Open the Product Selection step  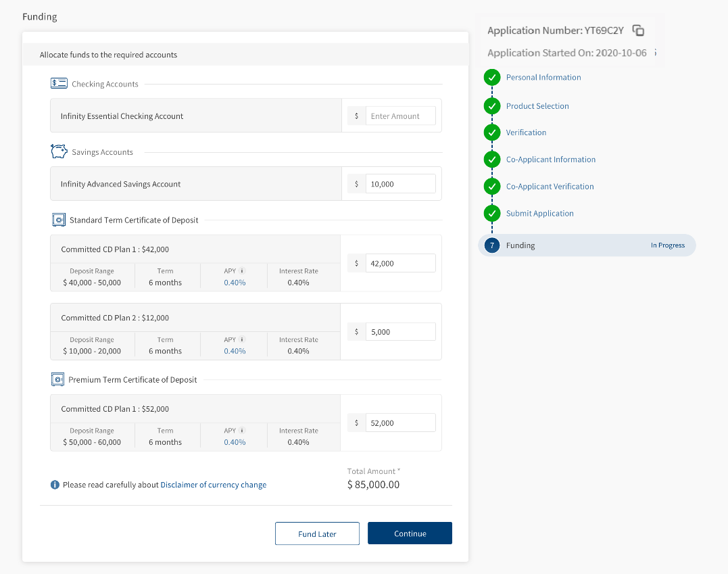click(x=537, y=106)
